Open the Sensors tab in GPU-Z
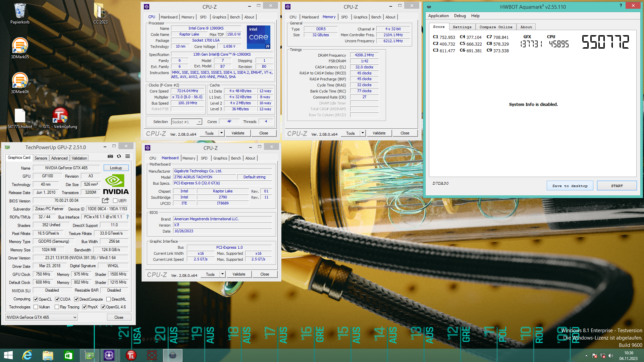Screen dimensions: 644x362 [41, 158]
